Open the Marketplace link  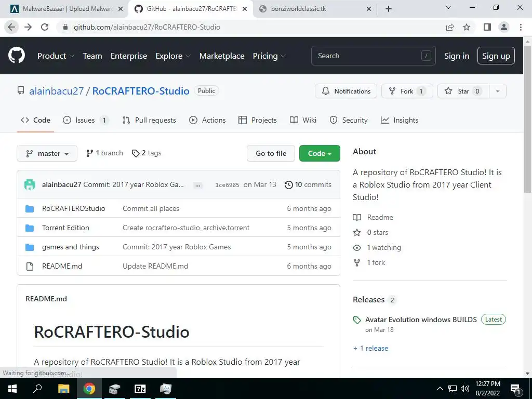pyautogui.click(x=222, y=56)
